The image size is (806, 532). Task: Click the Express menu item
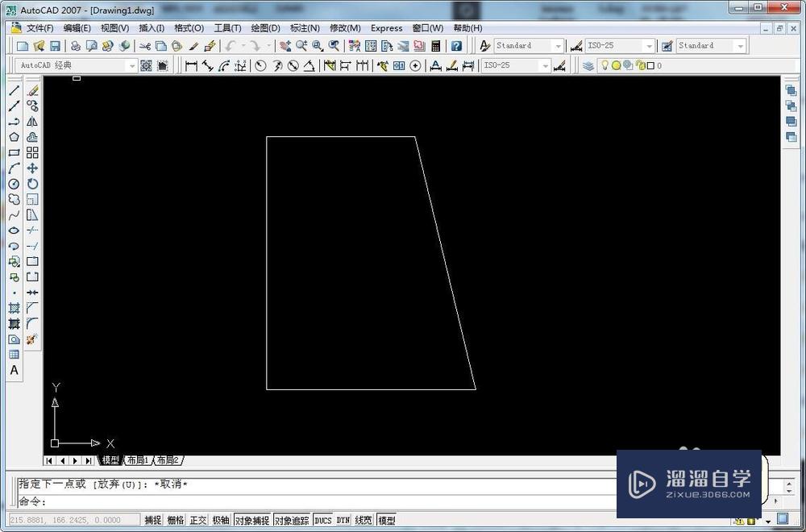[386, 27]
